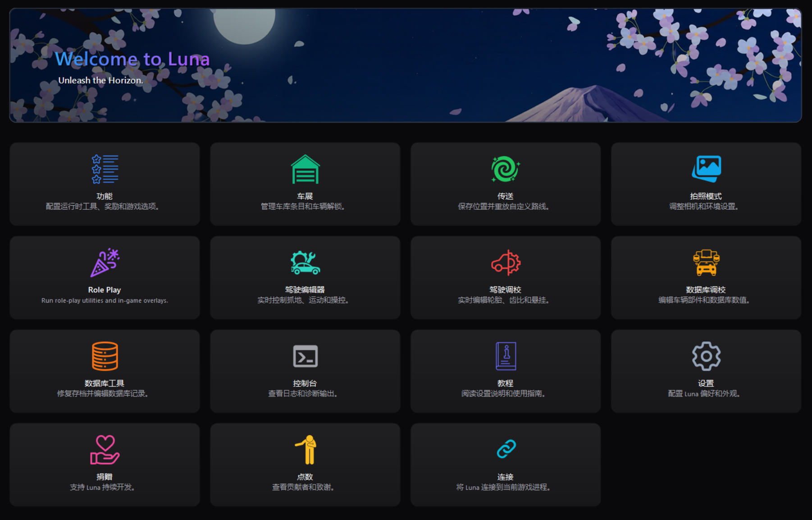Click the 设置 card title text
The width and height of the screenshot is (812, 520).
706,383
